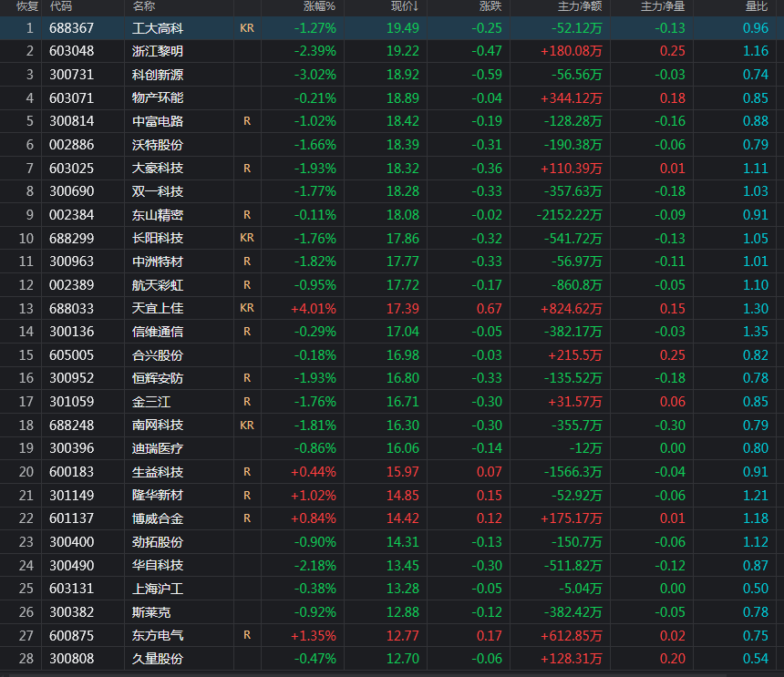Select stock 天宜上佳
The width and height of the screenshot is (784, 677).
pos(158,308)
